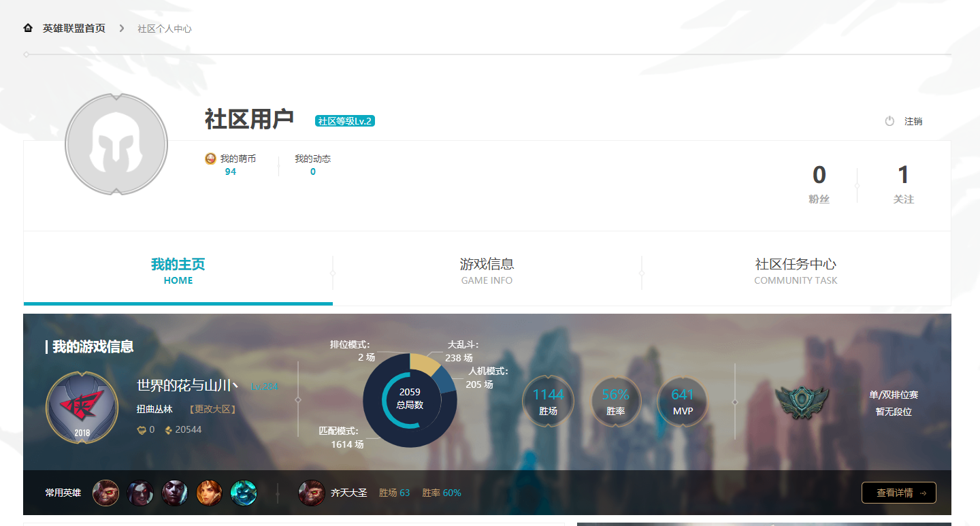Click the 齐天大圣 champion name
Screen dimensions: 980x526
pos(348,493)
